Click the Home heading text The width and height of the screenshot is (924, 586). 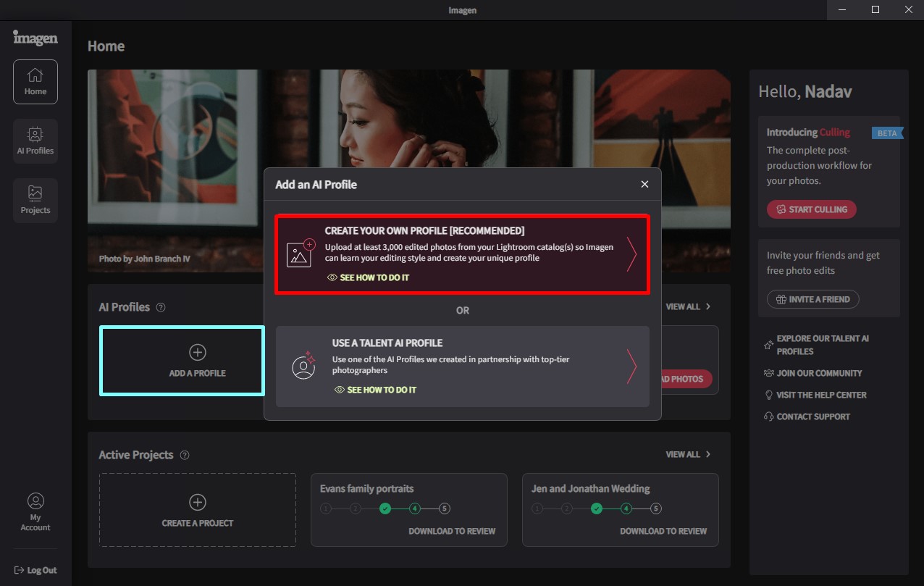point(106,46)
